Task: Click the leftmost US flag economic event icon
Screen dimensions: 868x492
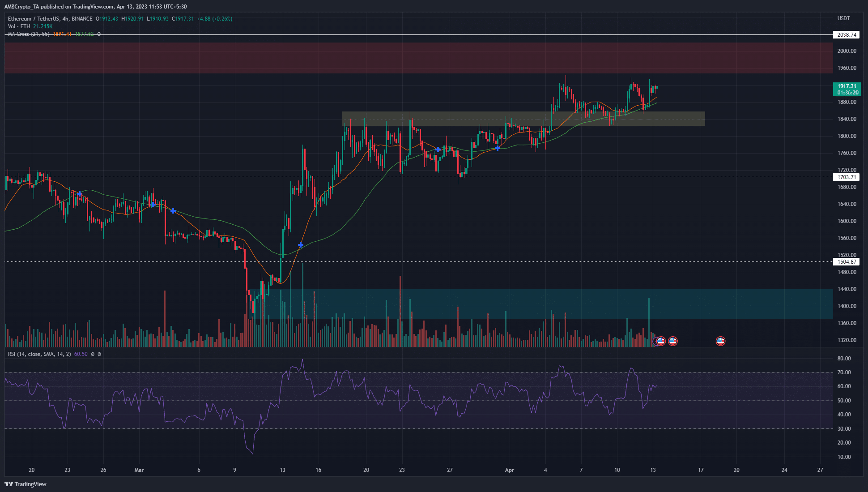Action: pos(661,341)
